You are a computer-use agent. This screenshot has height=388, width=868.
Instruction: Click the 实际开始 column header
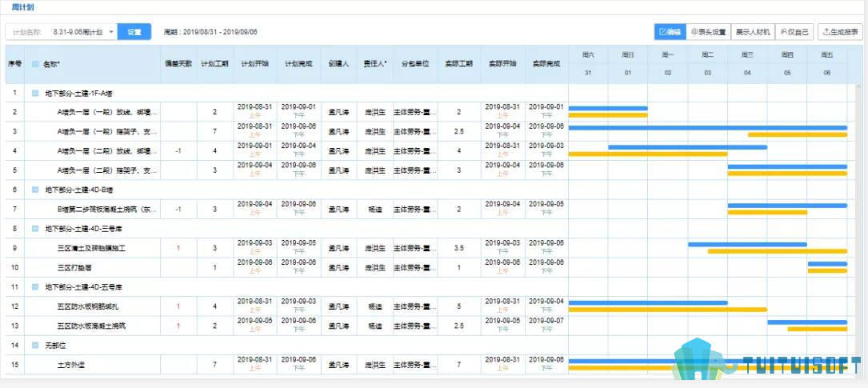(x=502, y=64)
